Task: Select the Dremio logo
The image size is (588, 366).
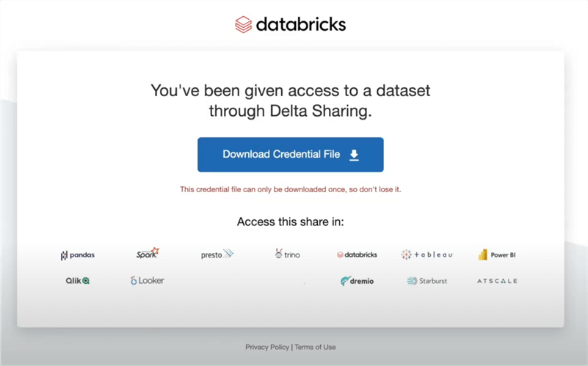Action: pyautogui.click(x=357, y=281)
